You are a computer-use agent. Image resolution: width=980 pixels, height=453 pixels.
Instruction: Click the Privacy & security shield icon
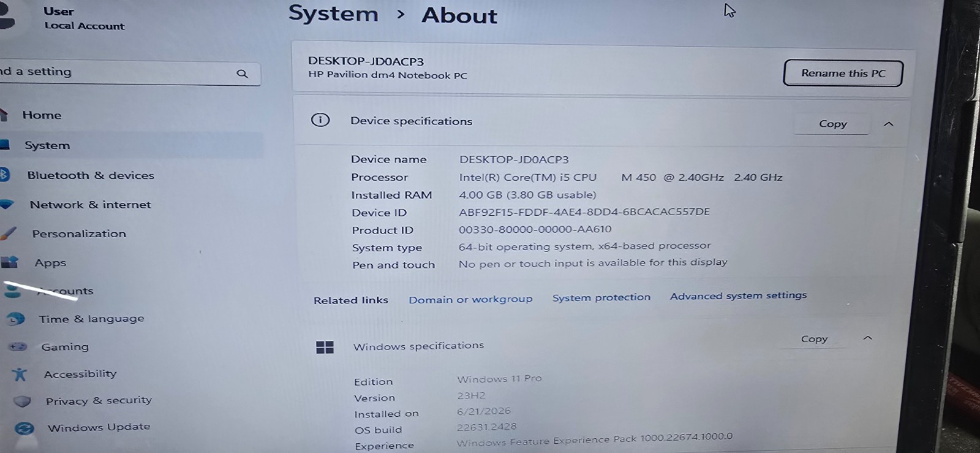tap(23, 402)
